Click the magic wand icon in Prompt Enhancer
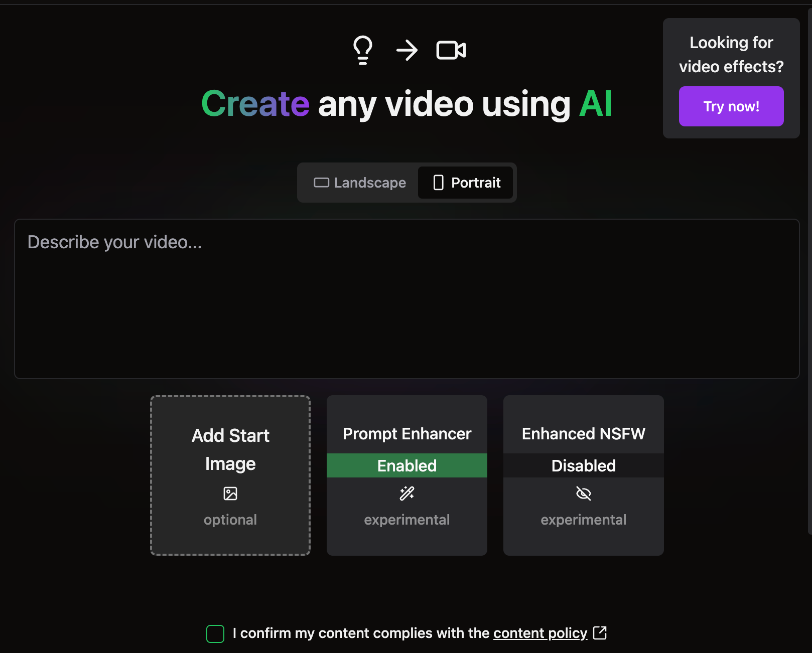This screenshot has width=812, height=653. click(x=407, y=494)
